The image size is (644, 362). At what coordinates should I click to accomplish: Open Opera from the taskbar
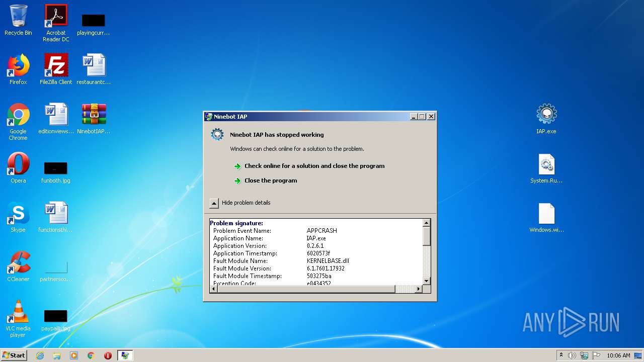click(108, 355)
